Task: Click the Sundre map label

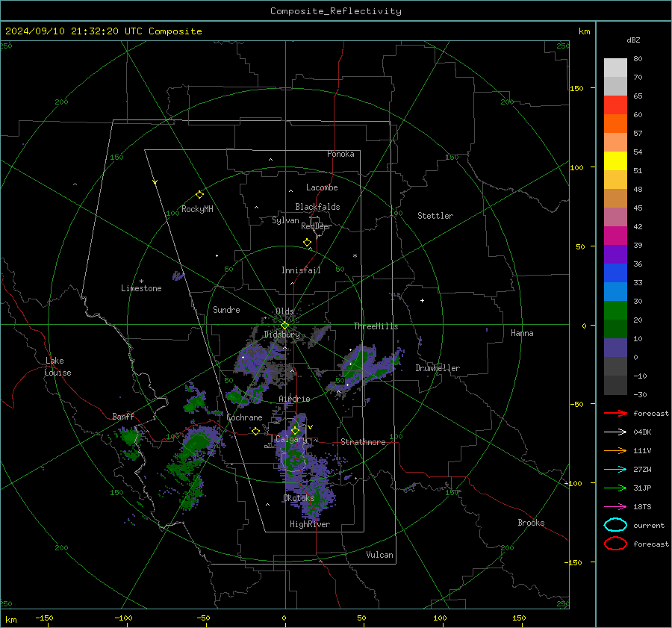Action: click(x=226, y=309)
